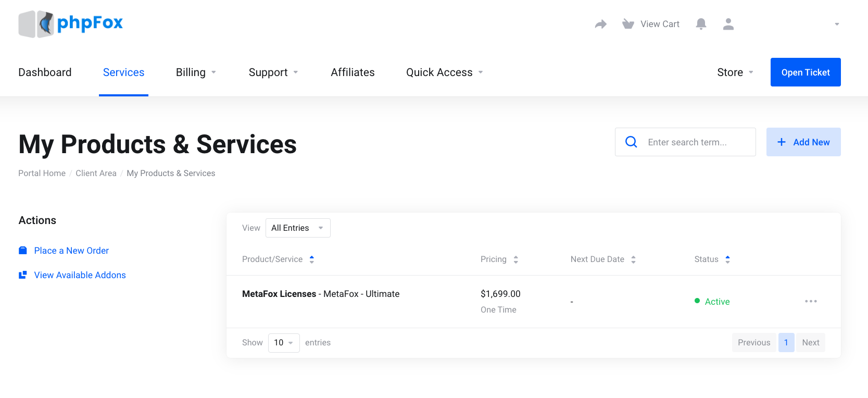Open the three-dot menu for MetaFox Licenses row
The width and height of the screenshot is (868, 398).
tap(811, 301)
